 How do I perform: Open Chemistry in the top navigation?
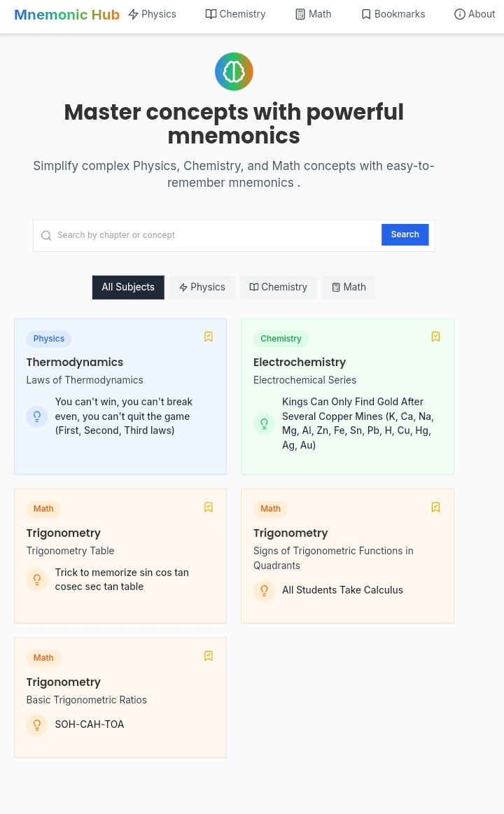pyautogui.click(x=235, y=14)
